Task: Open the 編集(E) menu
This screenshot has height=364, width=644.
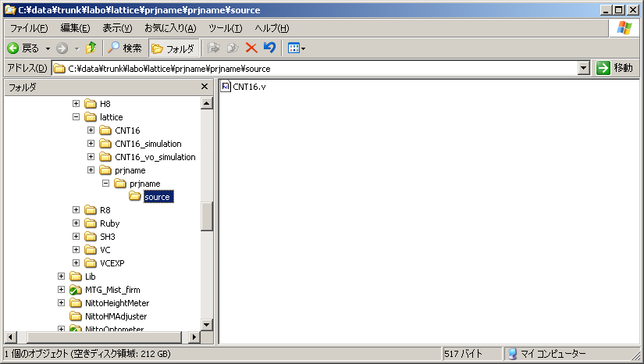Action: [75, 28]
